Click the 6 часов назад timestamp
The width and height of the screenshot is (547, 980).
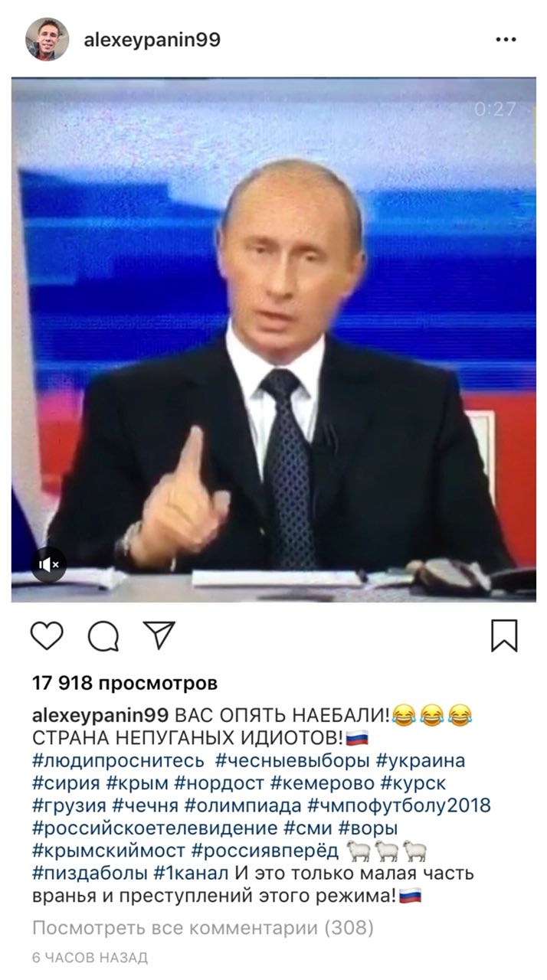pos(90,958)
